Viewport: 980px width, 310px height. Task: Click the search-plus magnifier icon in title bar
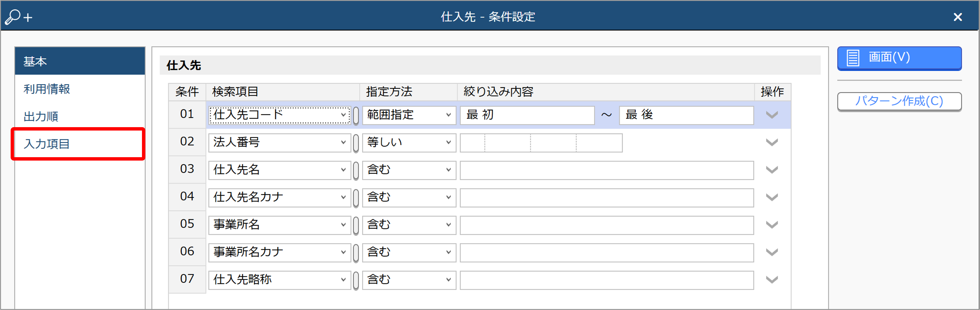tap(18, 17)
